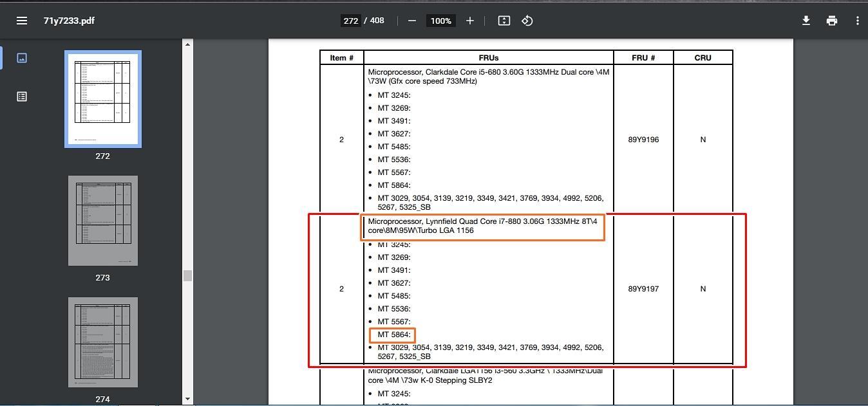
Task: Rotate the document counterclockwise
Action: pos(527,21)
